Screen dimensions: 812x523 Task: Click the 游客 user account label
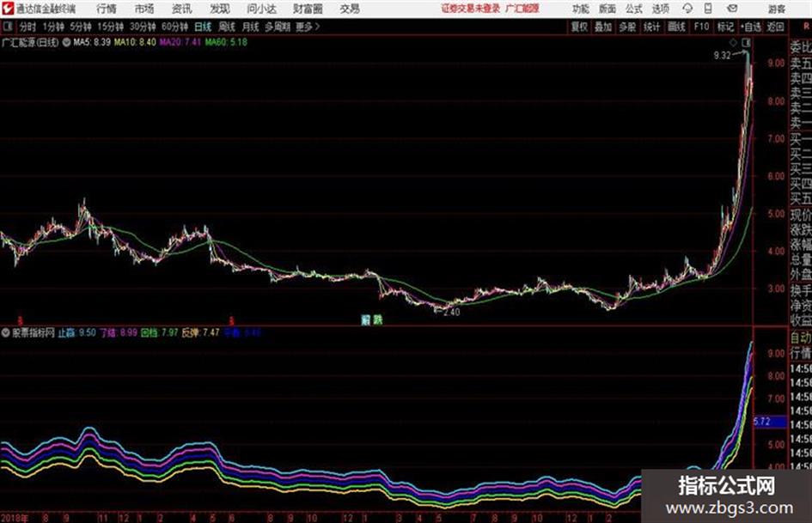point(776,9)
